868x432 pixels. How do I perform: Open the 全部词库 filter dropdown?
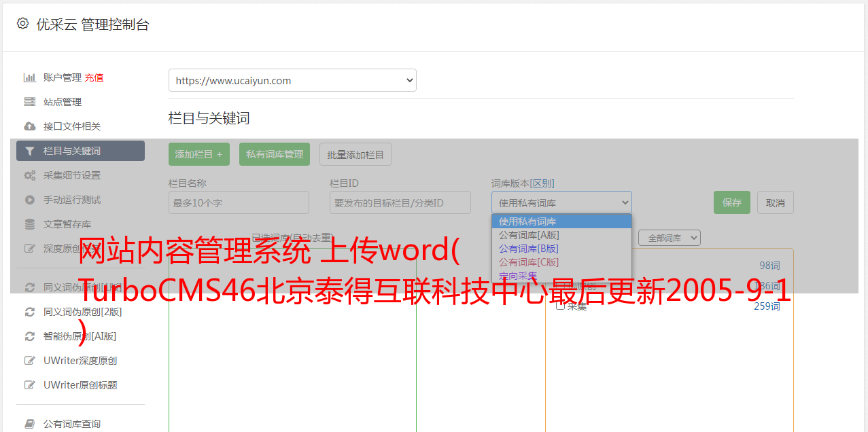pos(670,238)
